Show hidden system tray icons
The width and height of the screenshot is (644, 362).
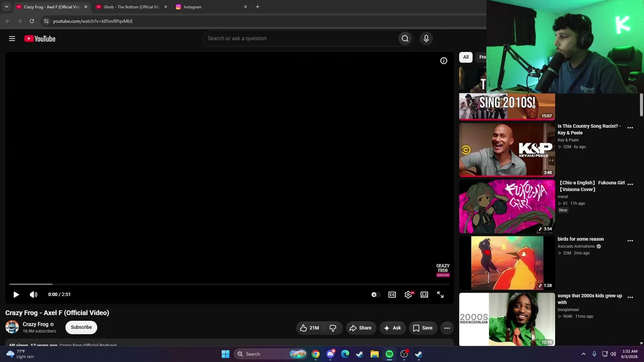[584, 354]
